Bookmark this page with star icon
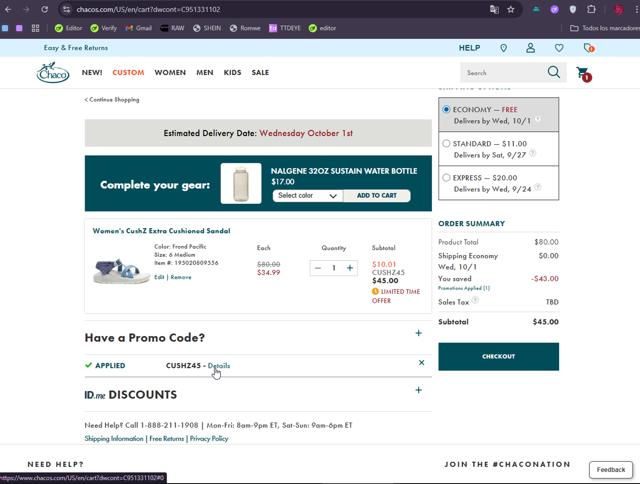Image resolution: width=640 pixels, height=484 pixels. [x=511, y=9]
